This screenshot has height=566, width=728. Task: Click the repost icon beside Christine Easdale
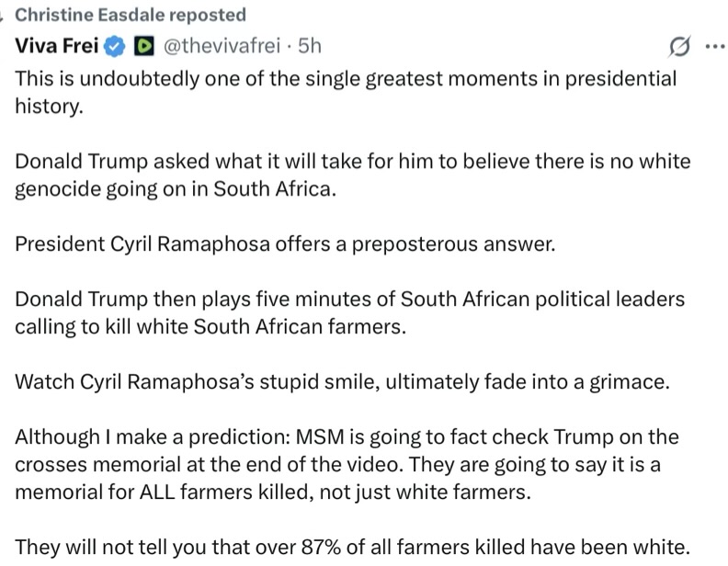[2, 17]
